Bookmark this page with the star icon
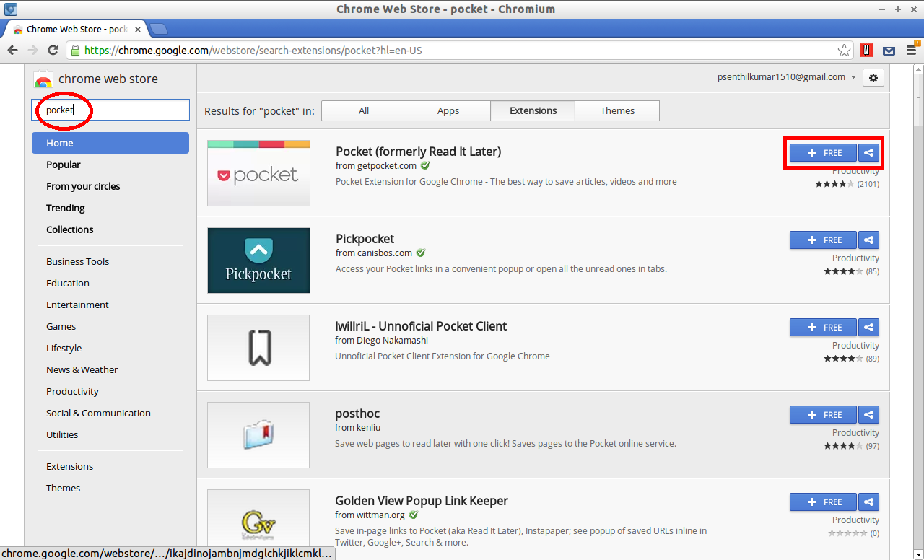 (x=844, y=51)
